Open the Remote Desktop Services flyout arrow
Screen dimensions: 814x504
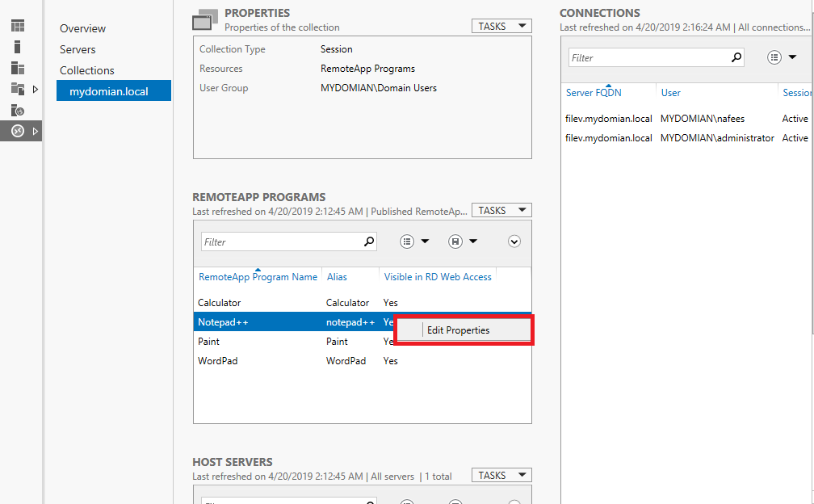pyautogui.click(x=36, y=130)
